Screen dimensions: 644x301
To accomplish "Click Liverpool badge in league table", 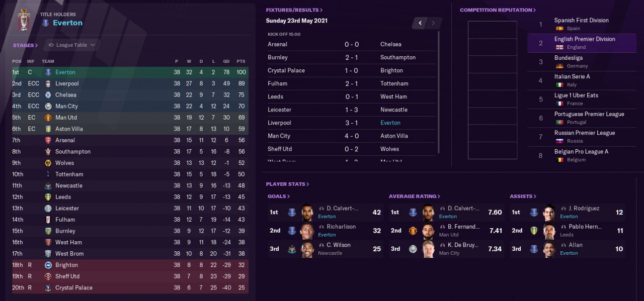I will click(48, 83).
